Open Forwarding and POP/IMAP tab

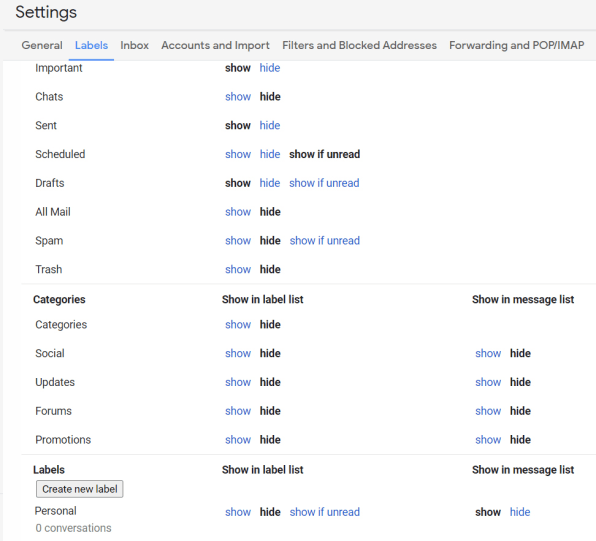(517, 45)
